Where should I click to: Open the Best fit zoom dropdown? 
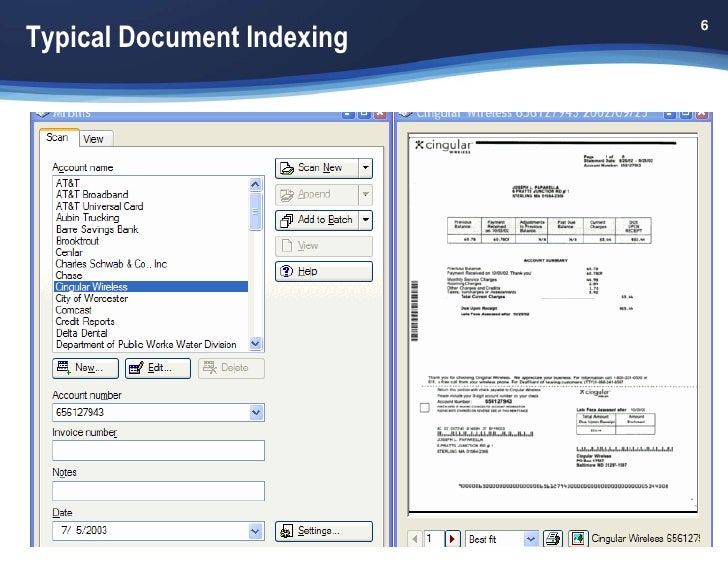click(530, 539)
